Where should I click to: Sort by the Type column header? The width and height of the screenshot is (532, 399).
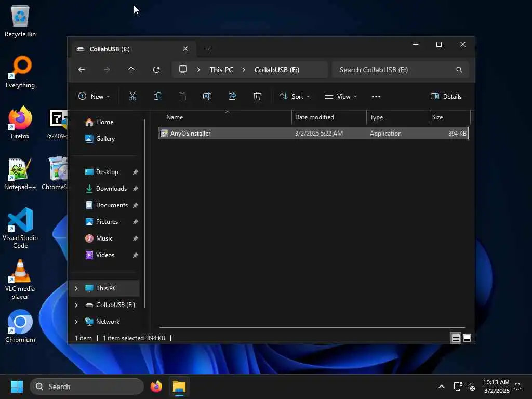pyautogui.click(x=397, y=117)
